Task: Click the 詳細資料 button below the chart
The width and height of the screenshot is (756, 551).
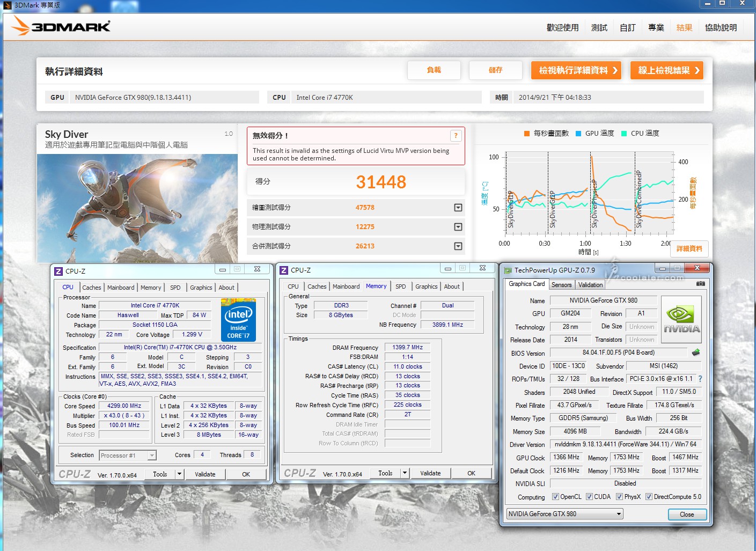Action: pyautogui.click(x=689, y=249)
